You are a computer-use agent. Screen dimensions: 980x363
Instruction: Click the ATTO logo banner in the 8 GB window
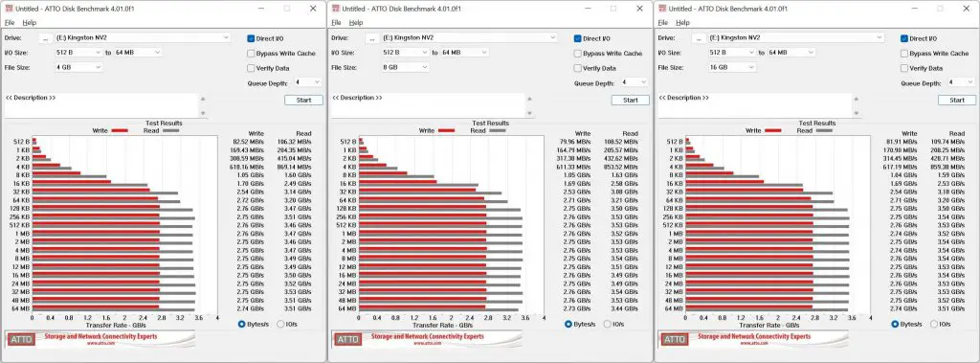point(428,339)
